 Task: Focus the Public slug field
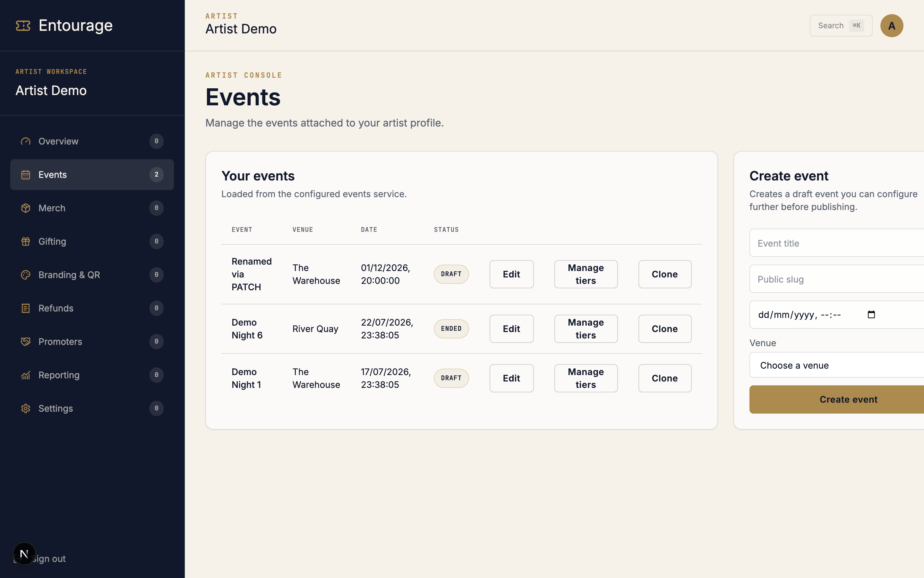[x=836, y=279]
